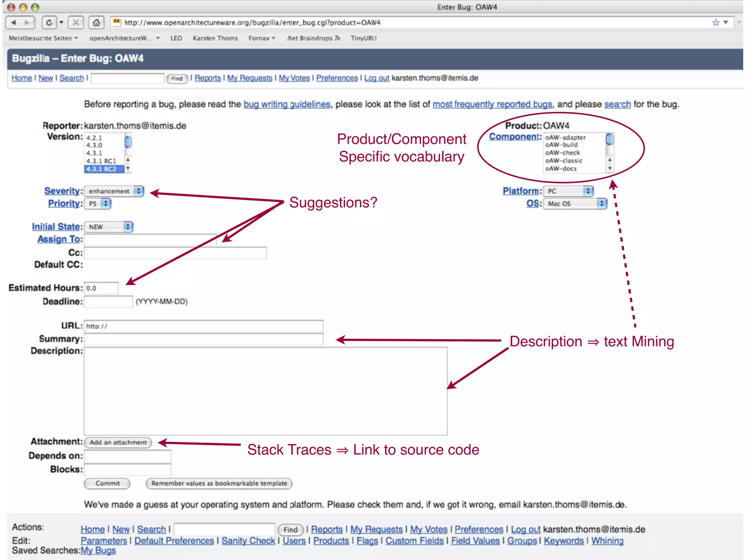Click Remember values as bookmarkable template
This screenshot has height=560, width=747.
pos(219,483)
